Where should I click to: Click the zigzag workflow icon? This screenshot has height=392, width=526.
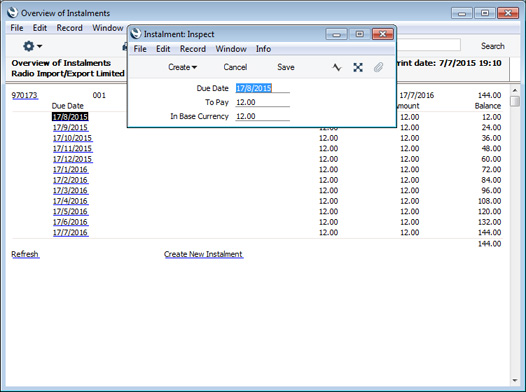click(337, 67)
